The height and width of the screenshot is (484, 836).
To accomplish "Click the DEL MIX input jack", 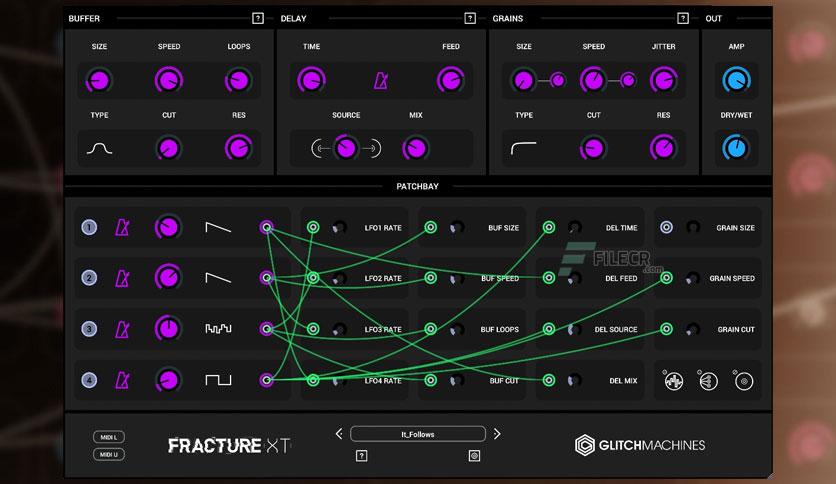I will (549, 380).
